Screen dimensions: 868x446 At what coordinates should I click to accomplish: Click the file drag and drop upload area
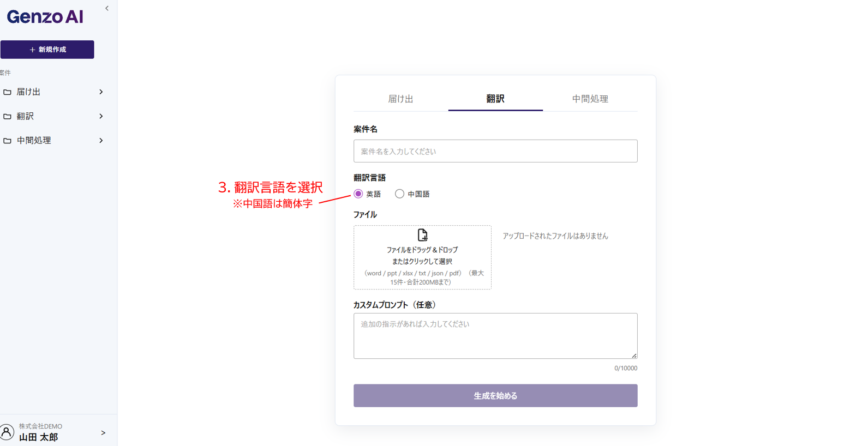tap(422, 257)
